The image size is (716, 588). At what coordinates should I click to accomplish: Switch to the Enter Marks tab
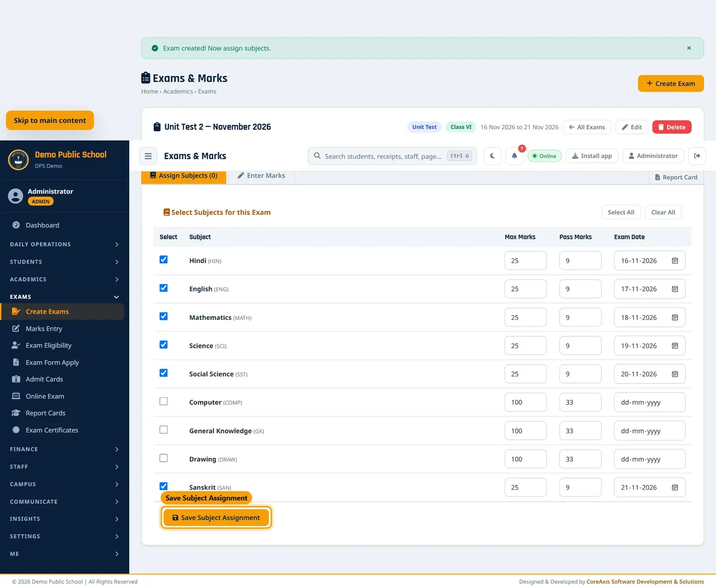point(262,176)
